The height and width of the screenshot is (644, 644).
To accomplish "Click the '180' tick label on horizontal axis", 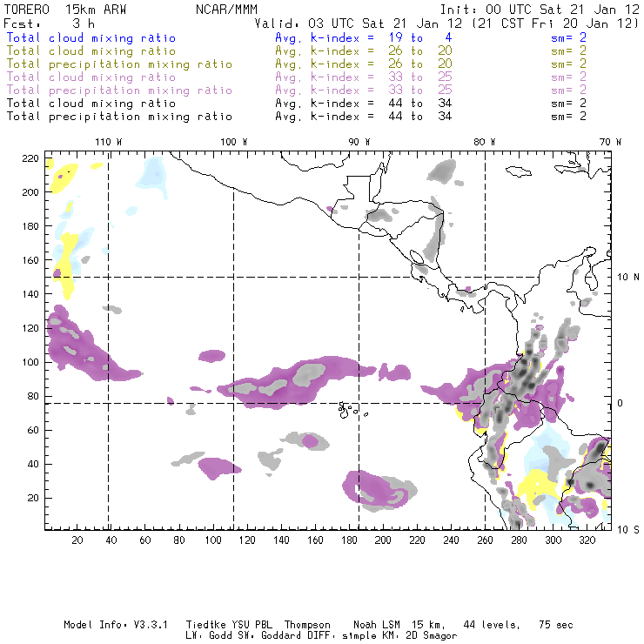I will (349, 540).
